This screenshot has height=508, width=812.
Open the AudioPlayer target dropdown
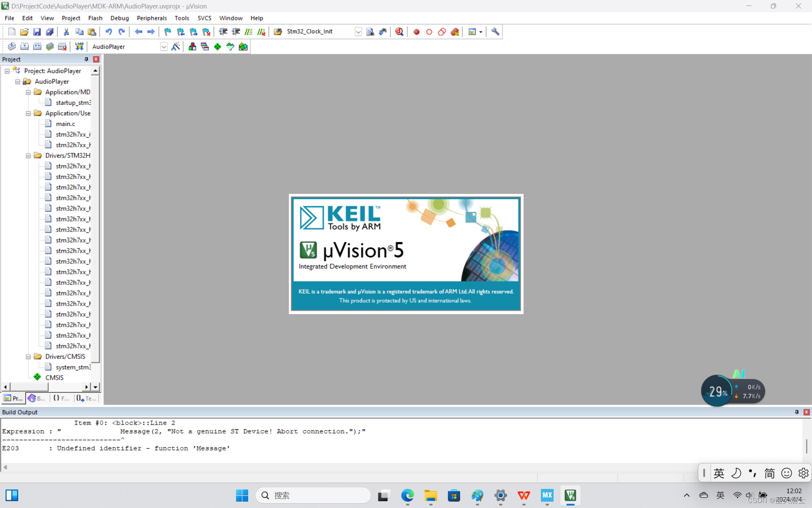pos(164,47)
